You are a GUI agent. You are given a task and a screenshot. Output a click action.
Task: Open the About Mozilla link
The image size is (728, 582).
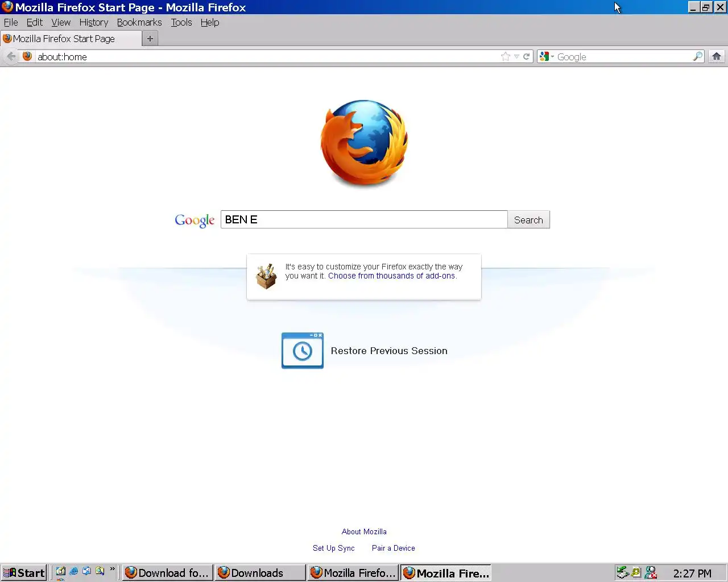pos(364,531)
